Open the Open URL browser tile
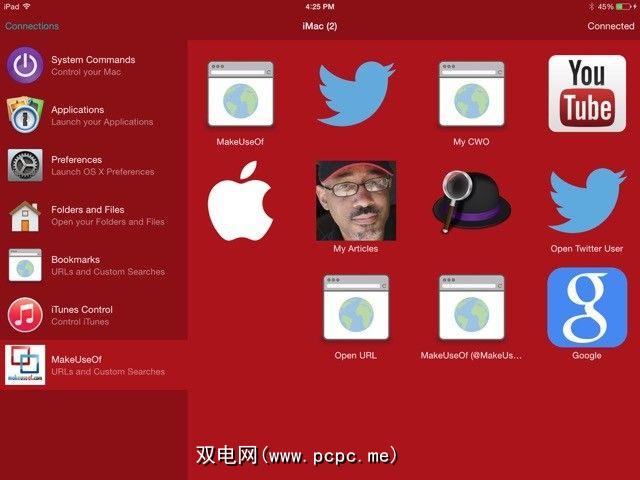 pyautogui.click(x=356, y=308)
